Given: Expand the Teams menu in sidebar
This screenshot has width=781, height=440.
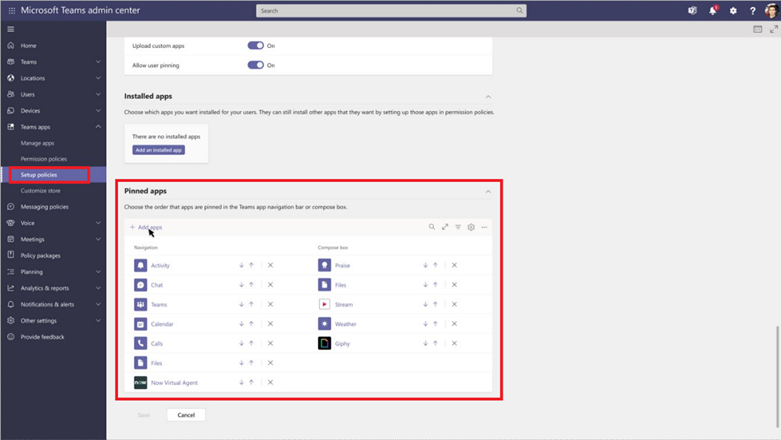Looking at the screenshot, I should 98,62.
